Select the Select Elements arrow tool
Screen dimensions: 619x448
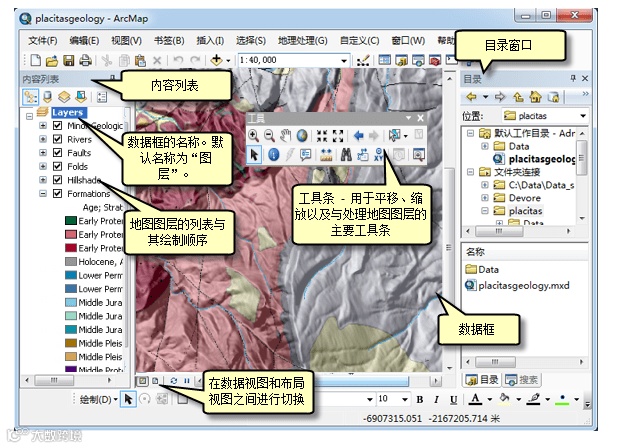(254, 155)
